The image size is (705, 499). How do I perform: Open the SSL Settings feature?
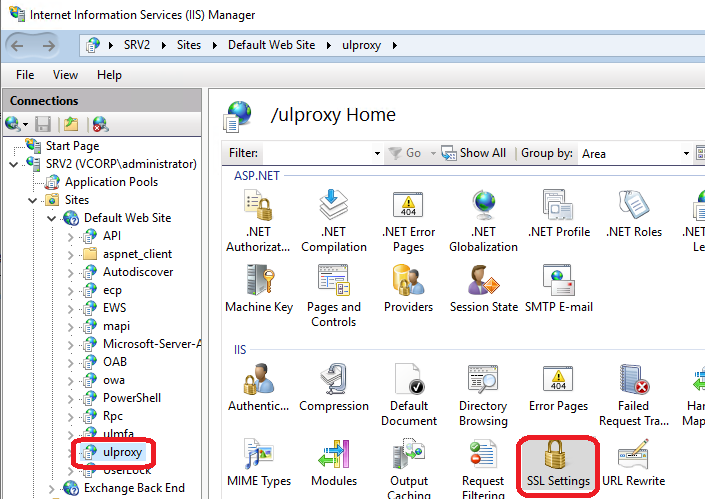[558, 463]
